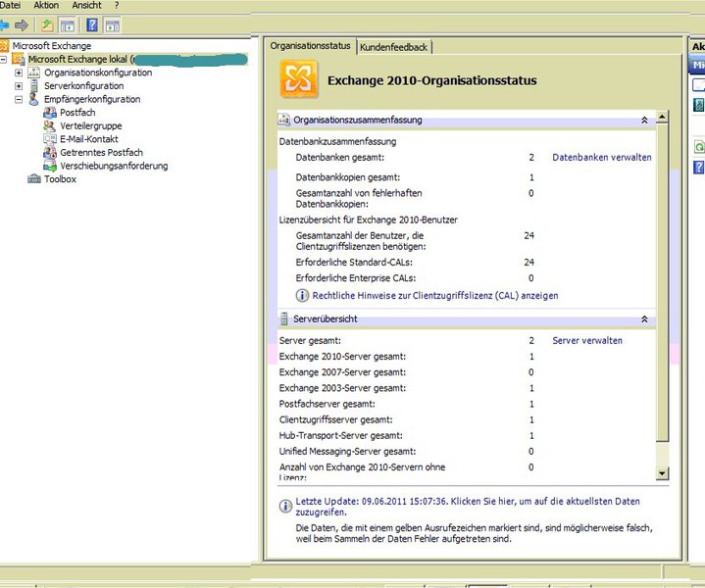Click the Empfängerkonfiguration person icon

33,99
